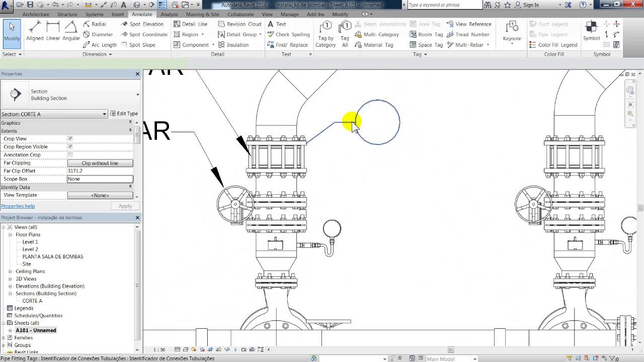Open the Section: CORTE A selector
644x362 pixels.
click(x=54, y=114)
